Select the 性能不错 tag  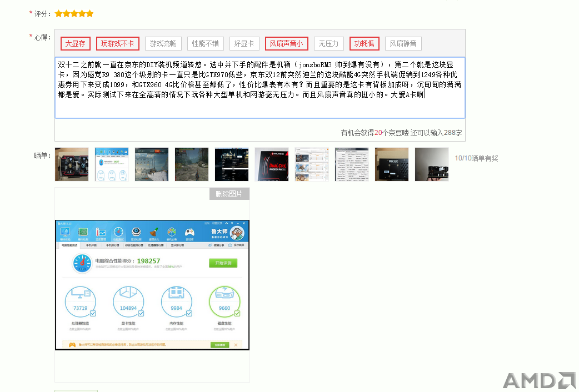(205, 43)
